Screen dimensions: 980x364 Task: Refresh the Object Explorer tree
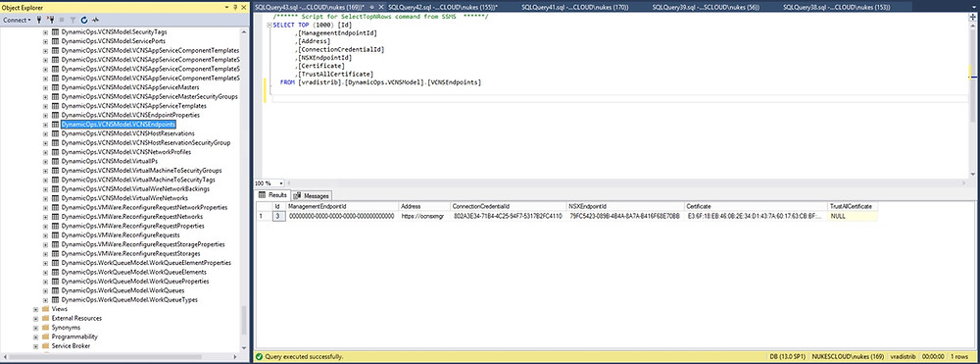83,20
